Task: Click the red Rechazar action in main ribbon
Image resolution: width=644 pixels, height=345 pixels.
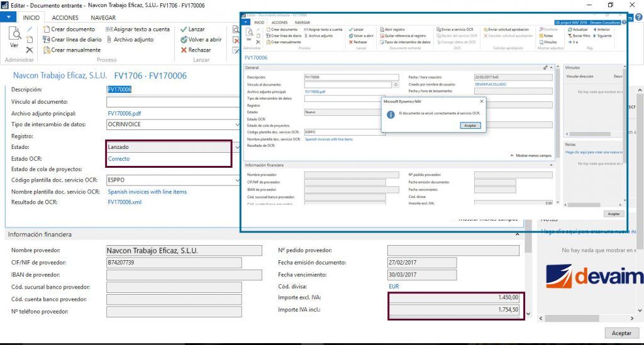Action: 196,50
